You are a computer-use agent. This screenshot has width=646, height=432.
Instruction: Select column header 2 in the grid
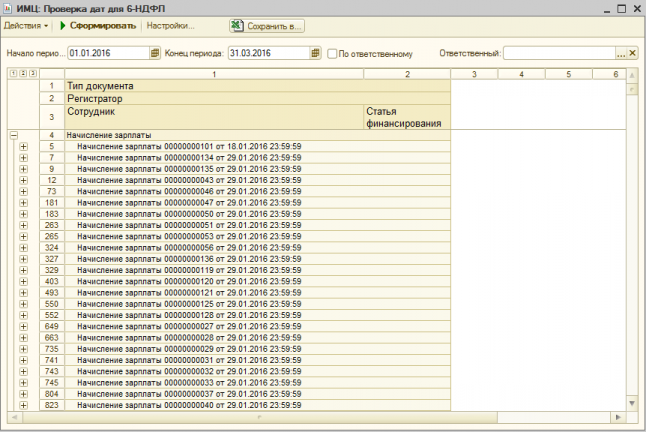click(407, 74)
